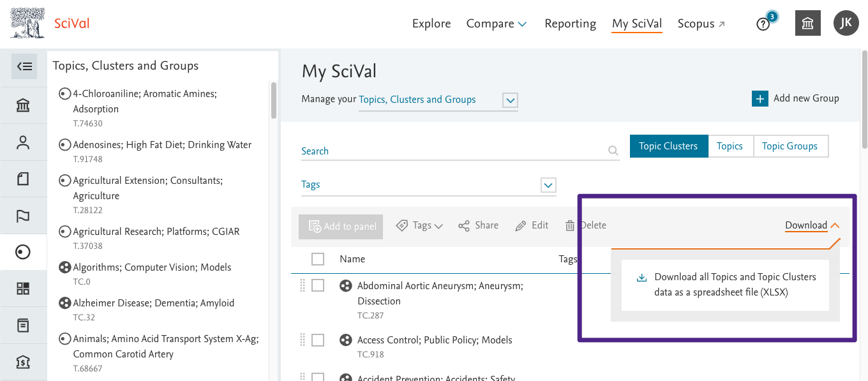868x381 pixels.
Task: Open the Scopus Sources sidebar icon
Action: pyautogui.click(x=23, y=325)
